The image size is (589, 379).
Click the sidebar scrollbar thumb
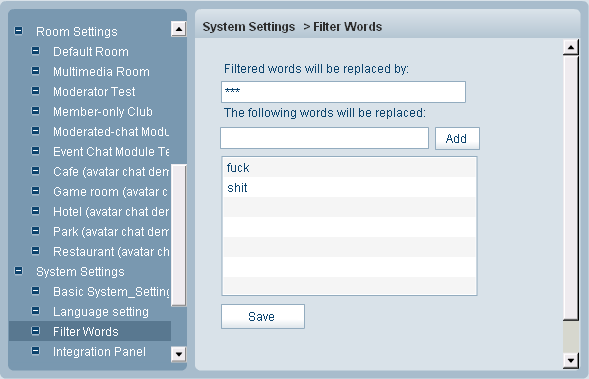pos(179,235)
